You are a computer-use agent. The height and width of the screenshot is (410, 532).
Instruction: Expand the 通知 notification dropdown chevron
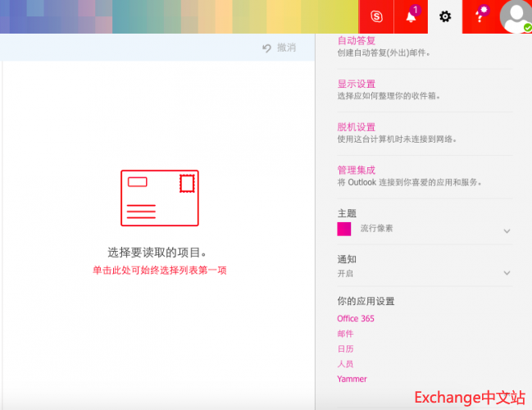[x=507, y=273]
